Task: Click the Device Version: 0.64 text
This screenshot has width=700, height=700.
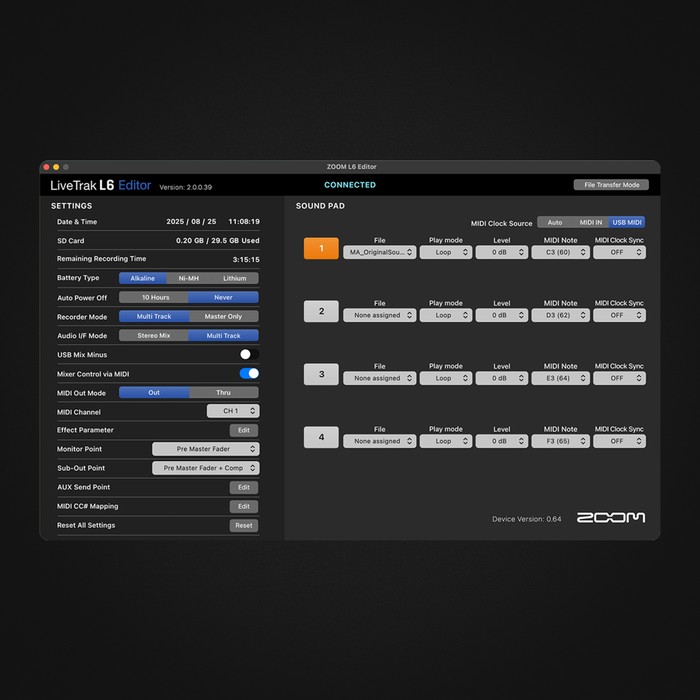Action: [526, 519]
